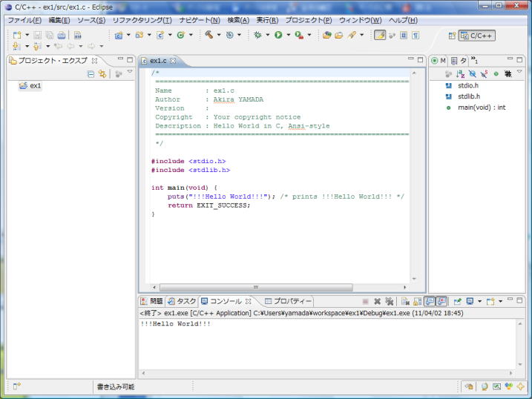532x399 pixels.
Task: Open the Project Explorer view menu arrow
Action: pos(130,73)
